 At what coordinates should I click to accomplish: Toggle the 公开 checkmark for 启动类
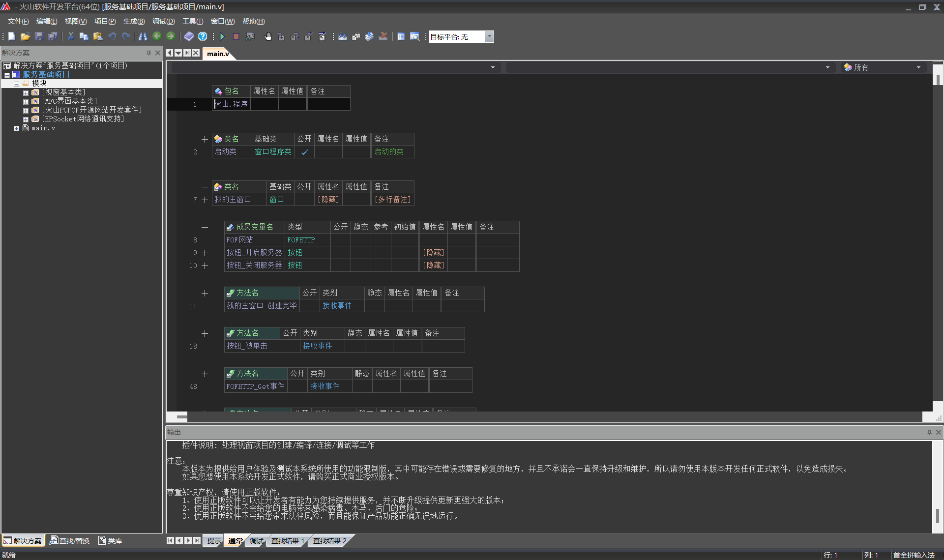(x=304, y=152)
